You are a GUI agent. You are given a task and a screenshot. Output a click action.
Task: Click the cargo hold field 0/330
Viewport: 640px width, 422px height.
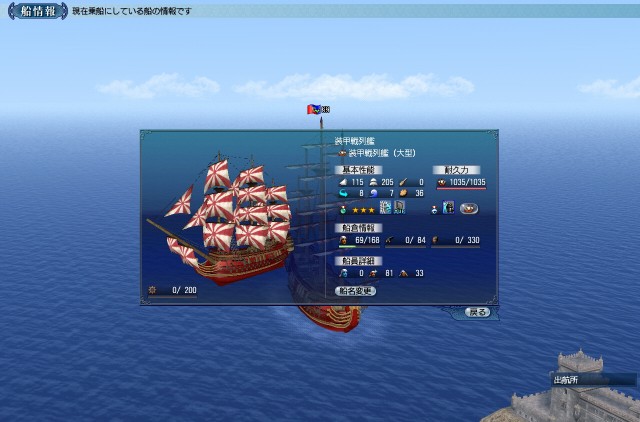(456, 241)
